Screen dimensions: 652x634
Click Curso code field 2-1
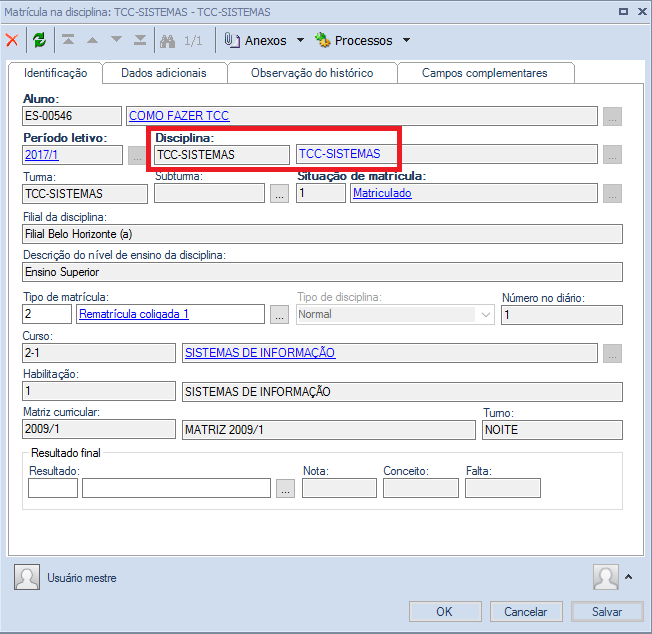[99, 353]
